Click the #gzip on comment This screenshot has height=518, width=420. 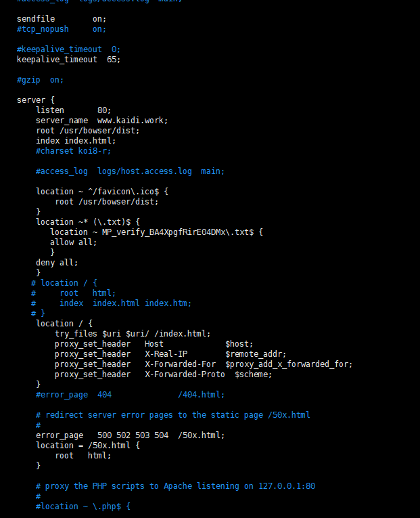[40, 80]
